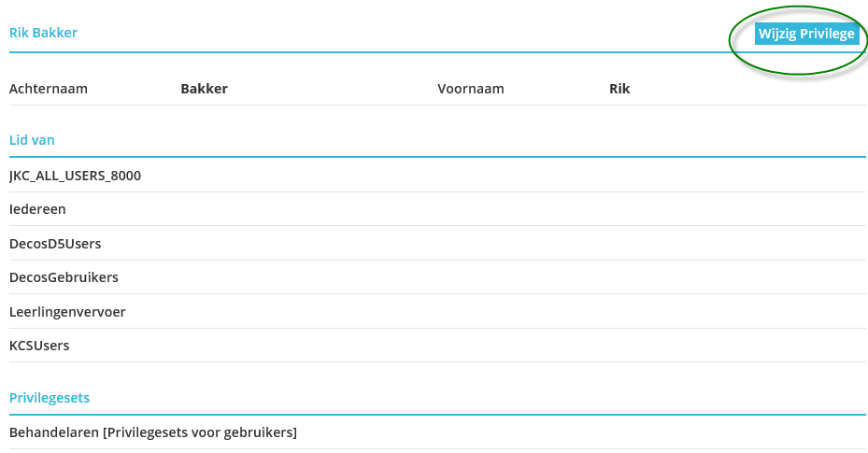The width and height of the screenshot is (868, 453).
Task: Click the Wijzig Privilege button
Action: point(806,35)
